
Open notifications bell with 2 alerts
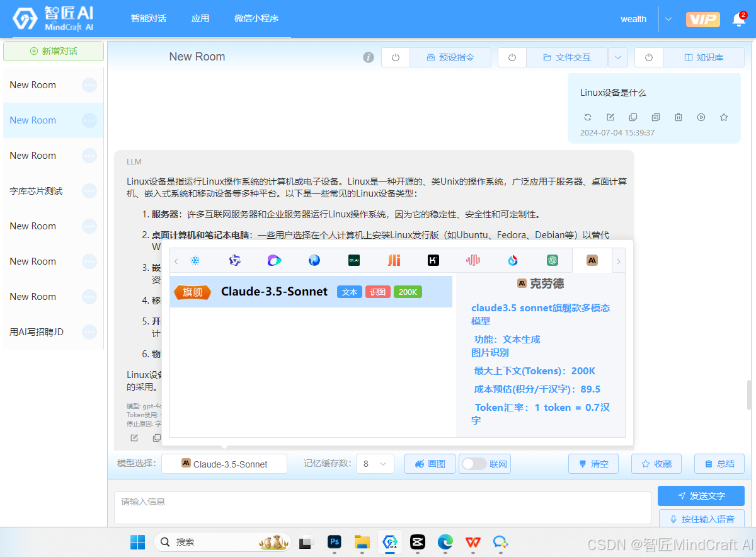coord(738,20)
